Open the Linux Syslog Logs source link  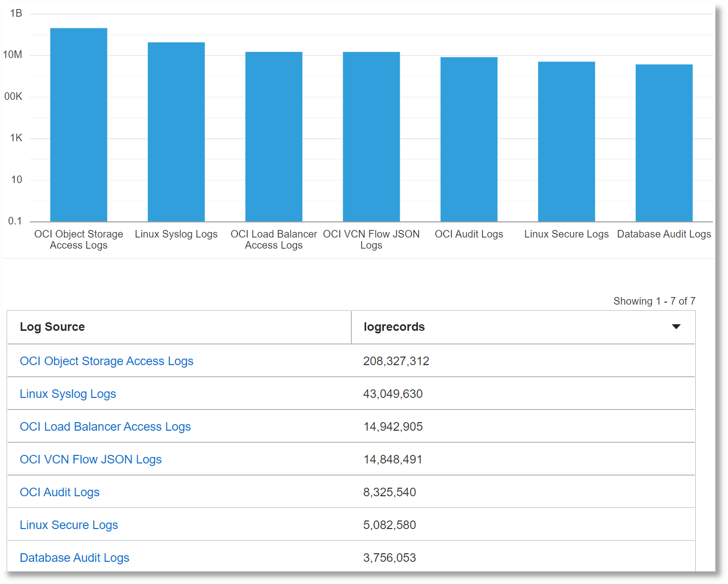click(x=68, y=394)
